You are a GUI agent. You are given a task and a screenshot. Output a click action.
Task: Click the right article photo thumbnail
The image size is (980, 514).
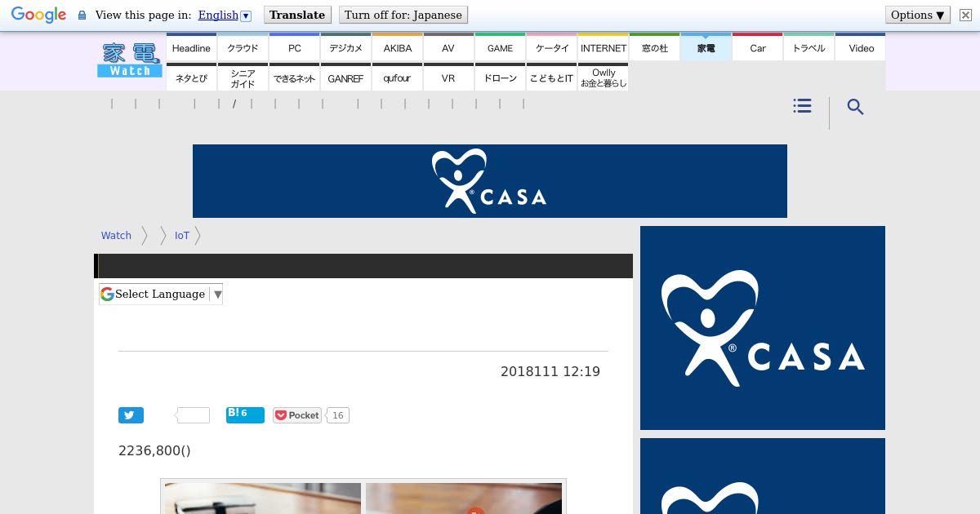[x=464, y=498]
